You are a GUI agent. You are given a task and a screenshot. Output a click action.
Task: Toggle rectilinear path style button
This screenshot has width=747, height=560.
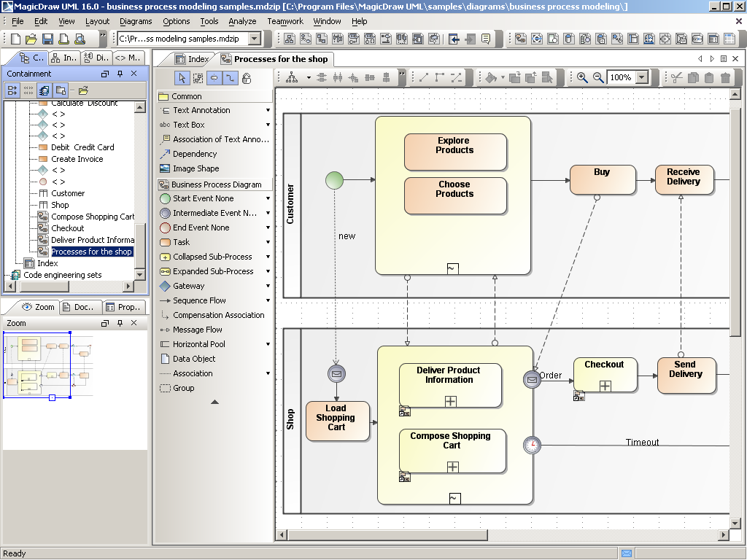(x=230, y=78)
